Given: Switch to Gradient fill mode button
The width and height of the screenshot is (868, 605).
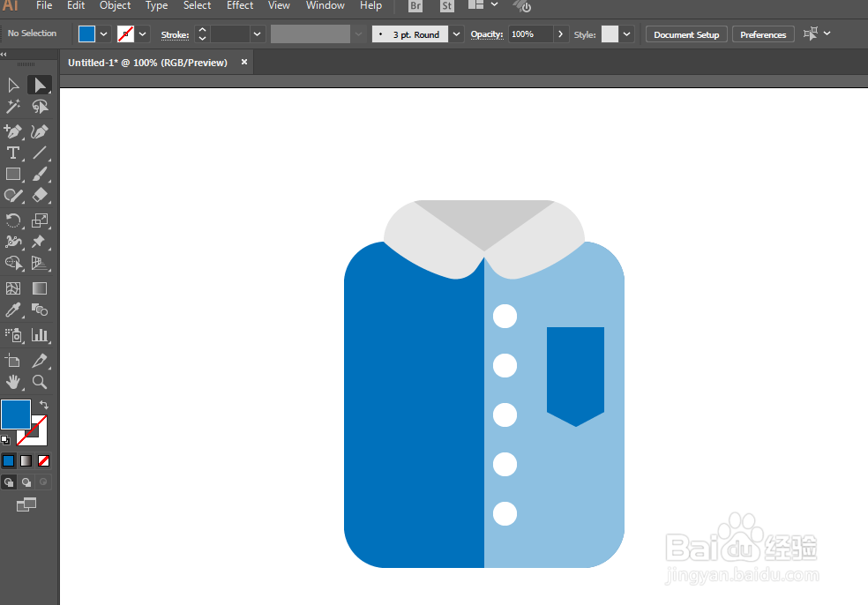Looking at the screenshot, I should 26,460.
